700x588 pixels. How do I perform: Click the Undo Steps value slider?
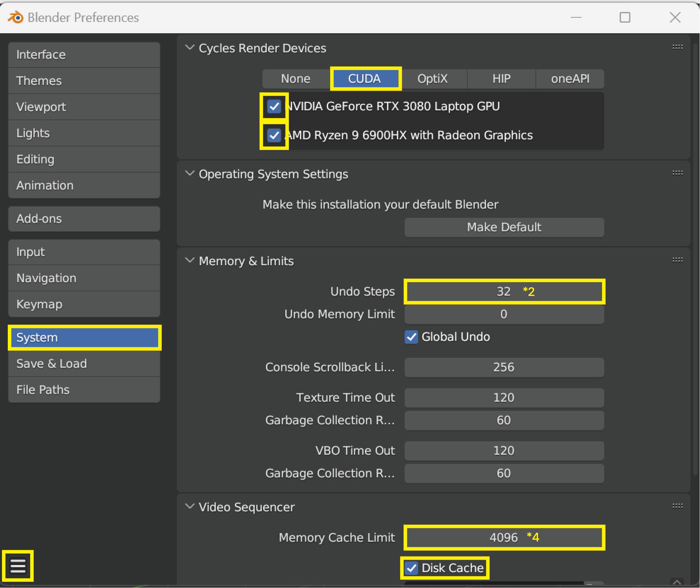[504, 291]
